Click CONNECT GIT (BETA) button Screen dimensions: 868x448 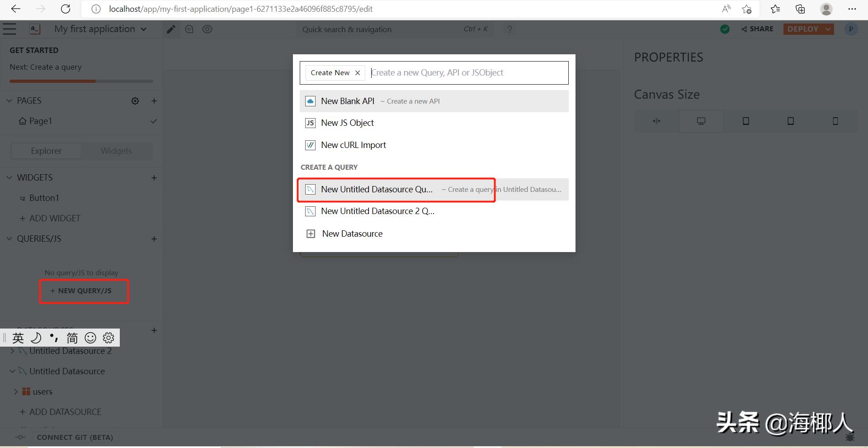coord(75,437)
